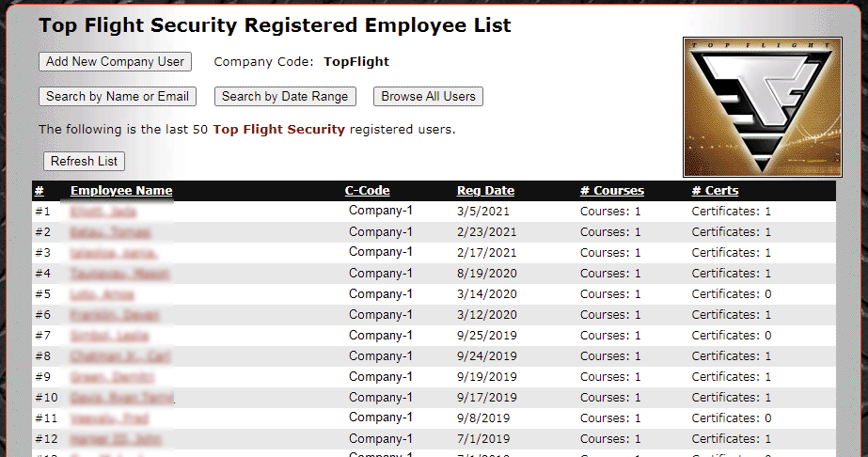This screenshot has width=868, height=457.
Task: Open employee name link in row #3
Action: coord(113,253)
